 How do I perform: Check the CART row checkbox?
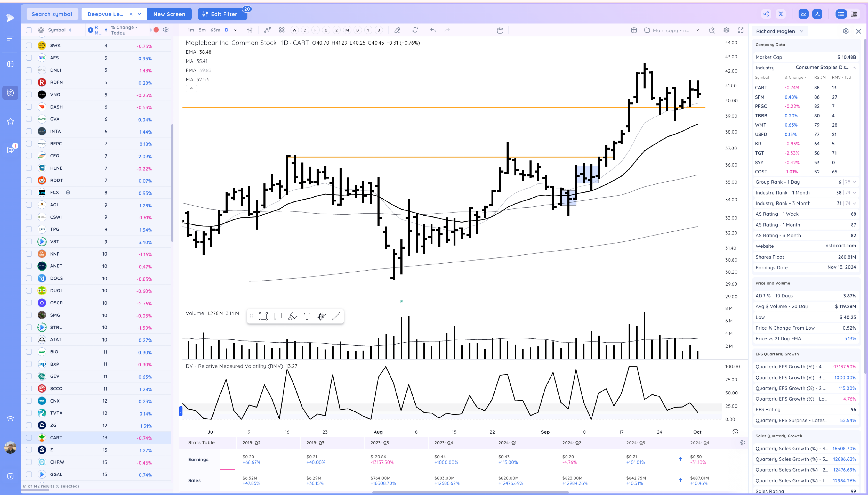pos(29,437)
